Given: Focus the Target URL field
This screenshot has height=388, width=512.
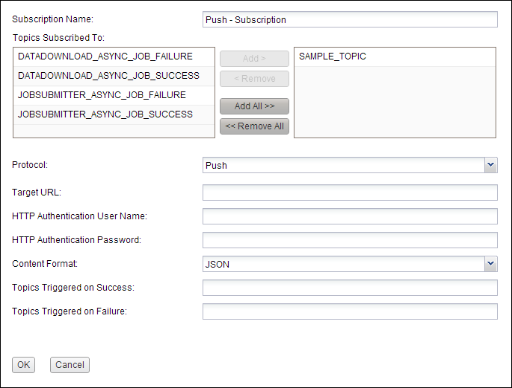Looking at the screenshot, I should pyautogui.click(x=350, y=193).
